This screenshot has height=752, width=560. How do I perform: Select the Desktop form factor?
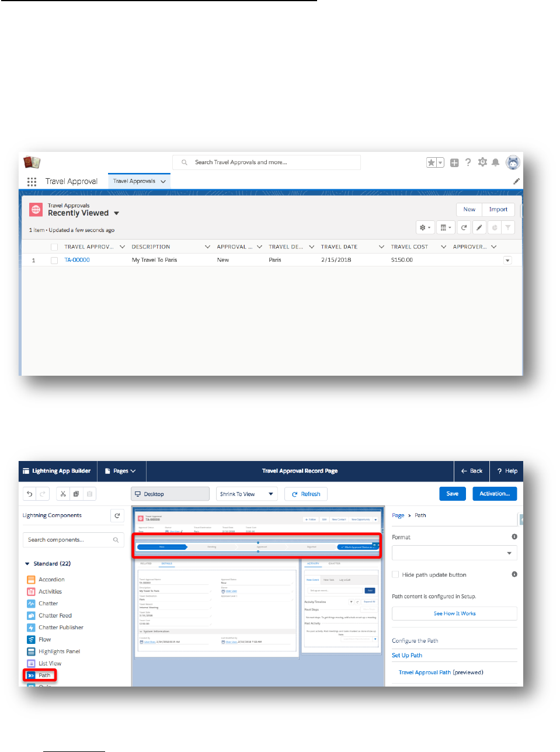coord(170,494)
